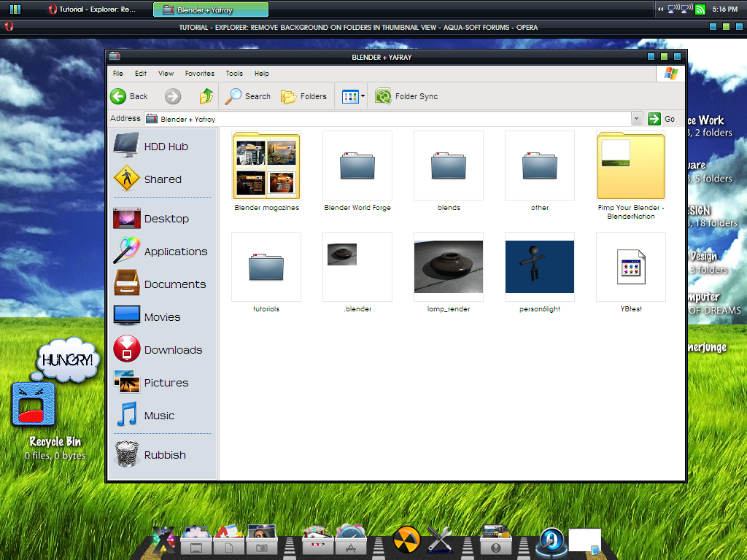The height and width of the screenshot is (560, 747).
Task: Select the YBtest file icon
Action: click(631, 267)
